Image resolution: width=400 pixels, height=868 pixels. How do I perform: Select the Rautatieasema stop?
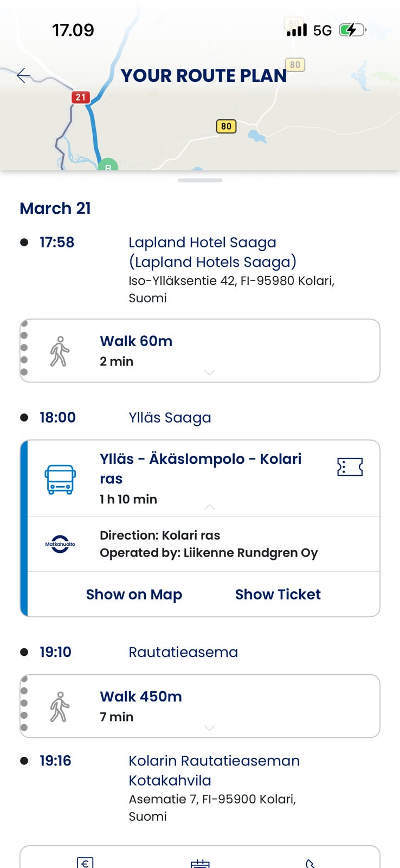[183, 652]
